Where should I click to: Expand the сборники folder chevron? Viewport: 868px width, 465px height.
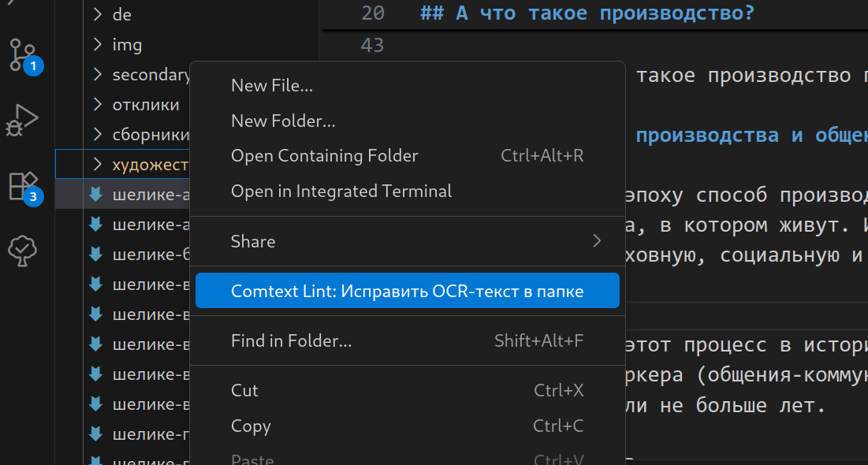(x=98, y=134)
